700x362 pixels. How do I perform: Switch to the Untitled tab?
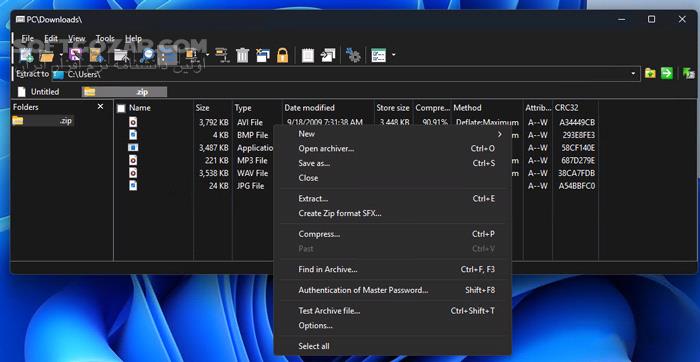[x=38, y=92]
